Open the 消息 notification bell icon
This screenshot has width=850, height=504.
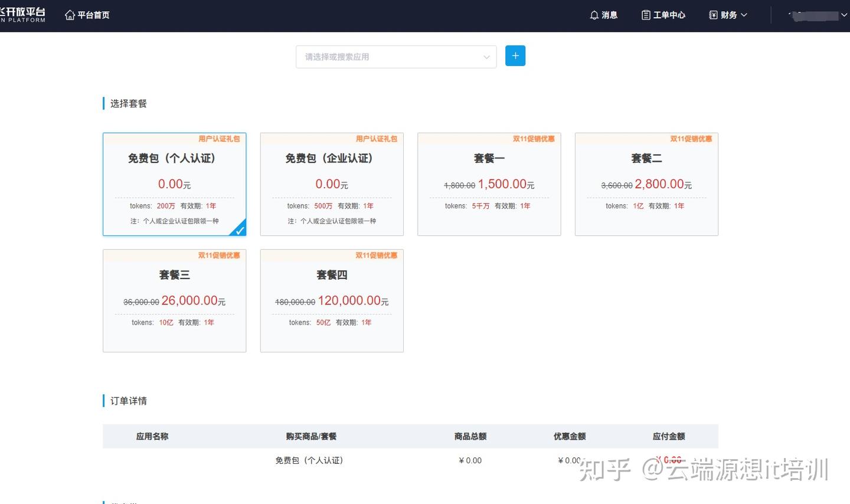[594, 15]
